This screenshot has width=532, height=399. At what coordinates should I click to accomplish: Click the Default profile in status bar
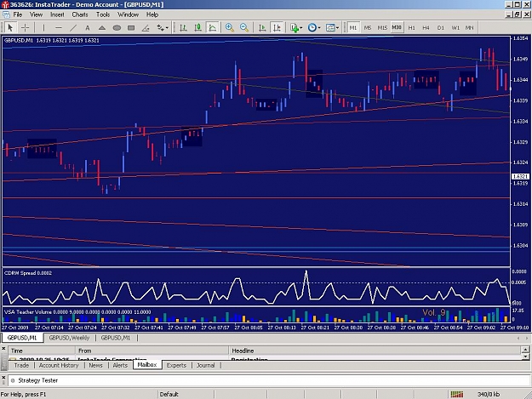(x=169, y=394)
